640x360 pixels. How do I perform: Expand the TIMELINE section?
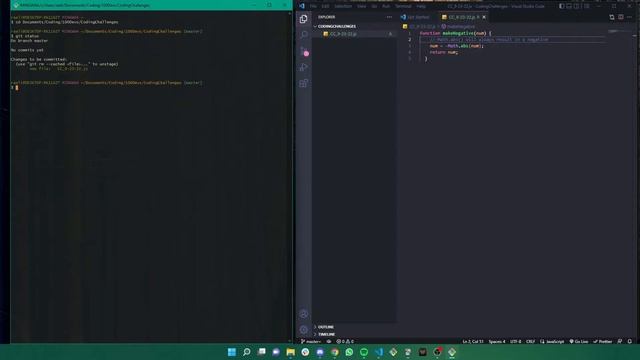point(326,334)
